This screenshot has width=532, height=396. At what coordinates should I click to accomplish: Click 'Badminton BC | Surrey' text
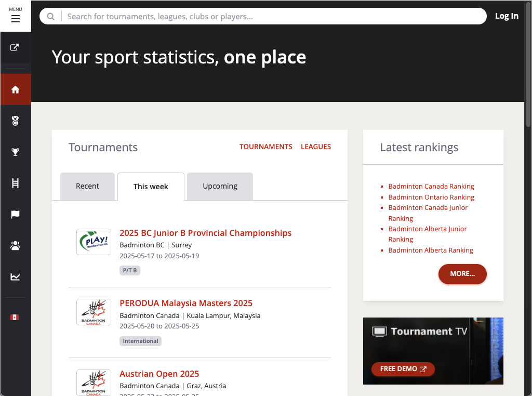point(156,245)
